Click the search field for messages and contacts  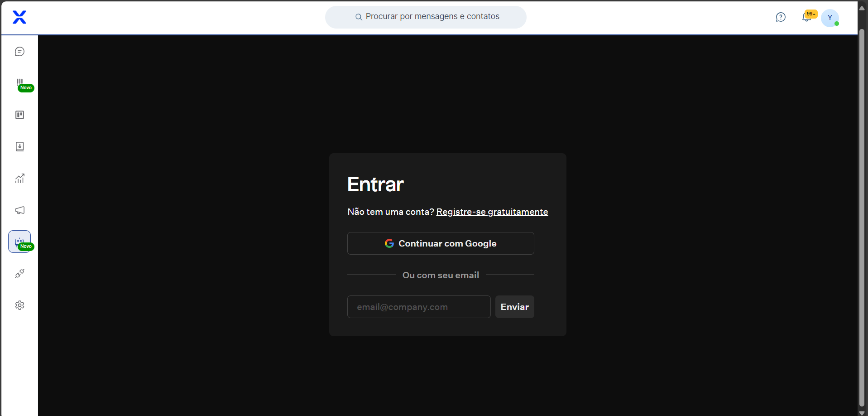pyautogui.click(x=426, y=17)
